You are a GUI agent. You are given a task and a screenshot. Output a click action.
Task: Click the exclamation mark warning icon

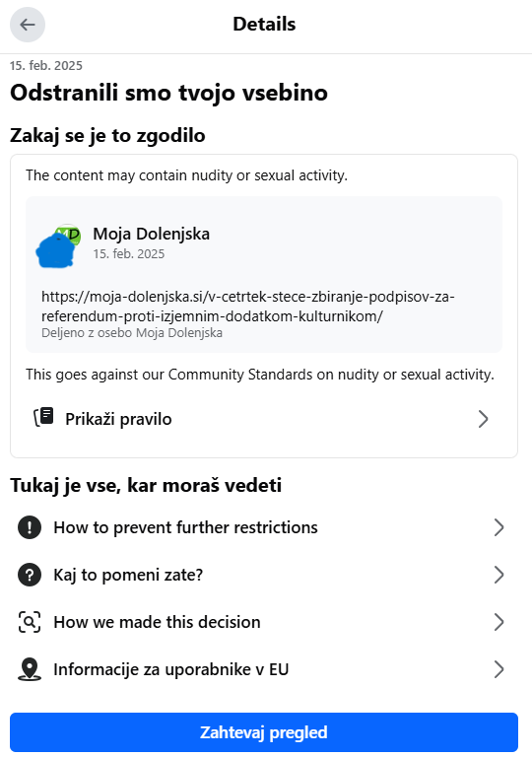pyautogui.click(x=30, y=527)
